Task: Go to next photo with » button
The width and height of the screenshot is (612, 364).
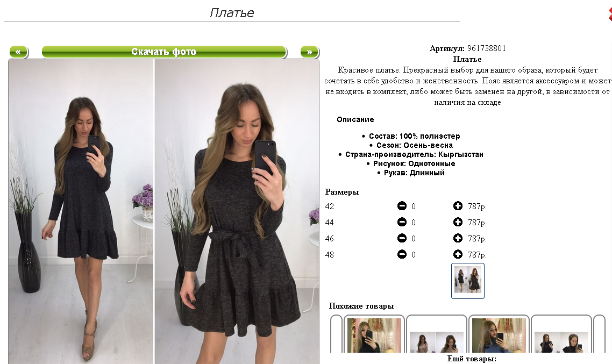Action: (310, 52)
